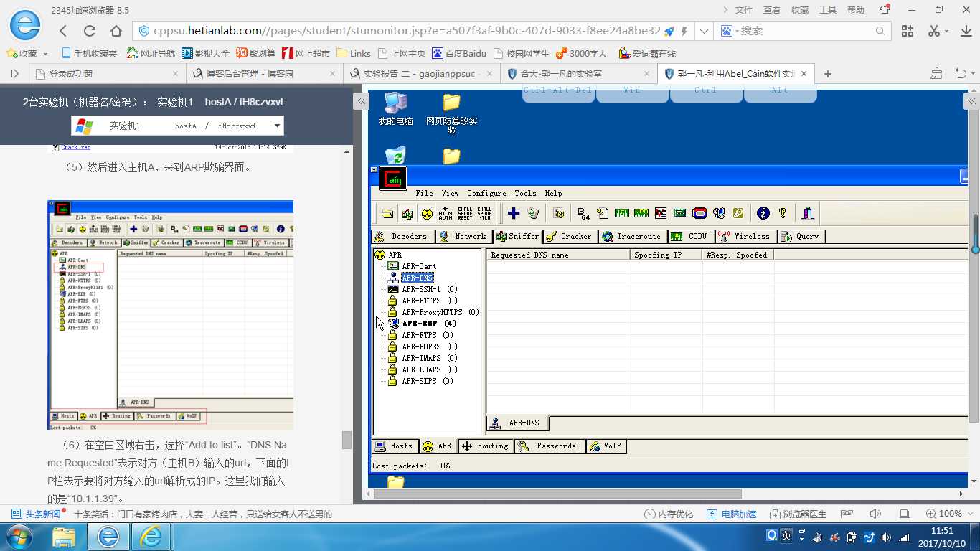Switch to the VoIP bottom tab
The height and width of the screenshot is (551, 980).
[606, 446]
